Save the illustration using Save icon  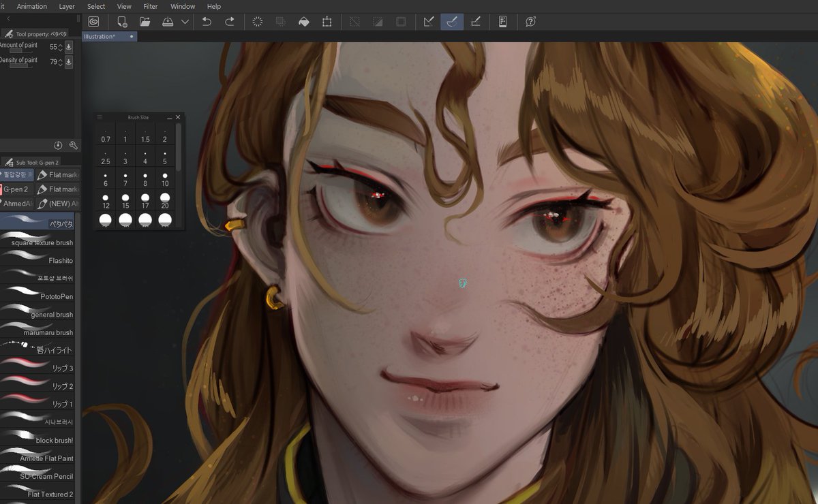168,22
